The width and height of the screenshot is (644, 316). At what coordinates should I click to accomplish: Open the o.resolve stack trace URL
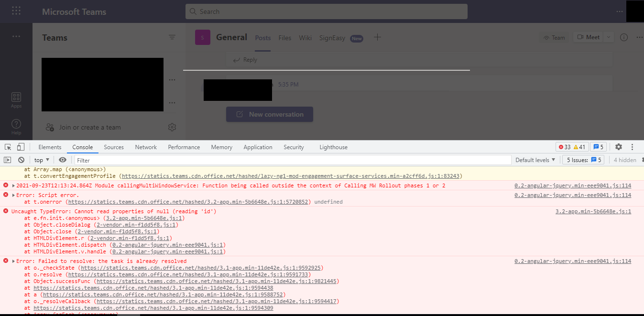click(x=189, y=274)
